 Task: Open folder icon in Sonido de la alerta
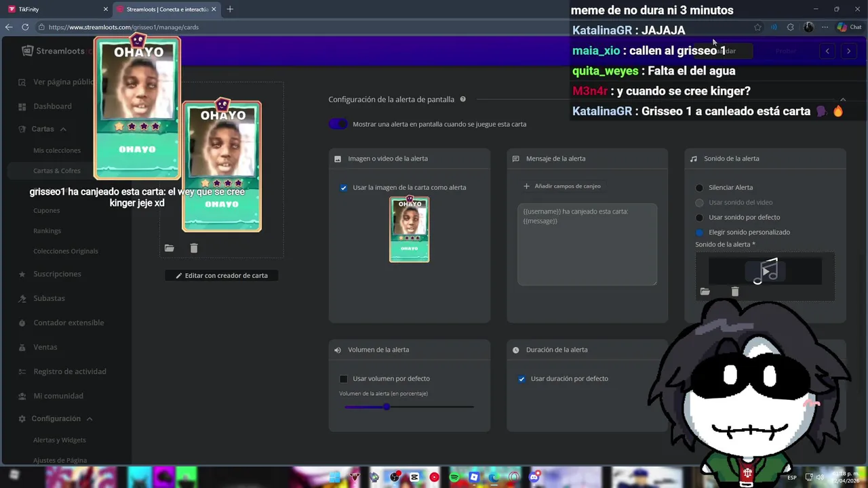coord(705,291)
